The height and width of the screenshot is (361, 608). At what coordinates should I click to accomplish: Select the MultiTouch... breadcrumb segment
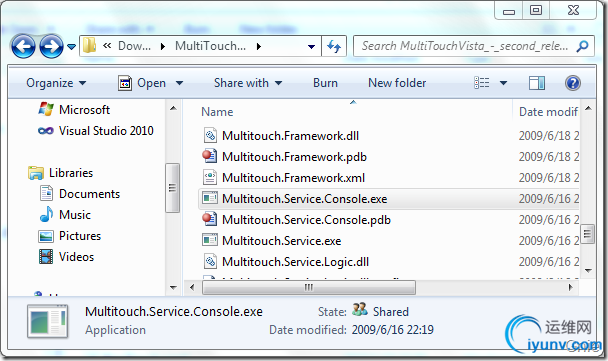click(210, 46)
